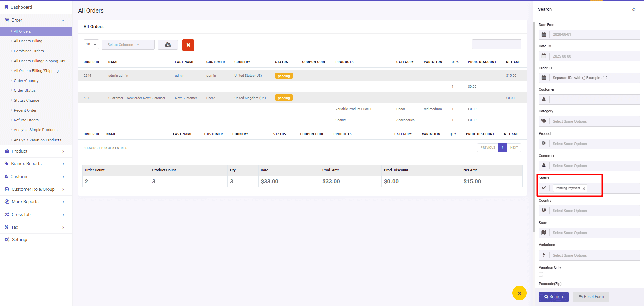This screenshot has height=306, width=644.
Task: Click the tag icon beside Category options
Action: pyautogui.click(x=544, y=121)
